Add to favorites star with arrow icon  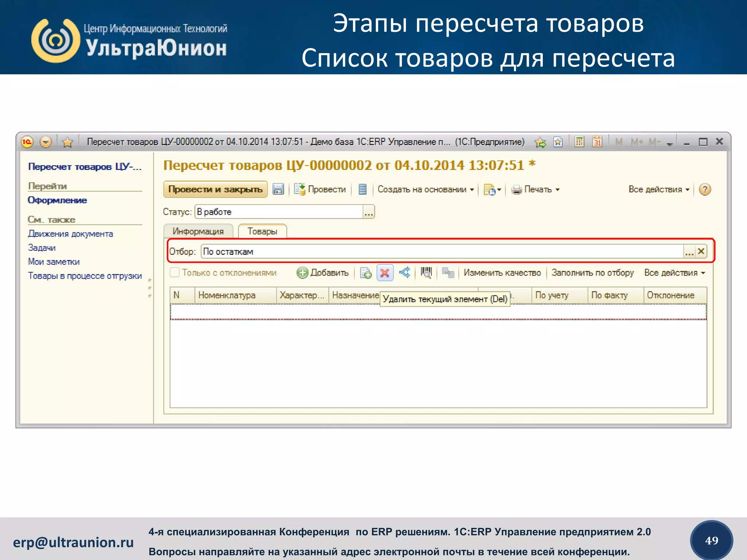[x=540, y=142]
